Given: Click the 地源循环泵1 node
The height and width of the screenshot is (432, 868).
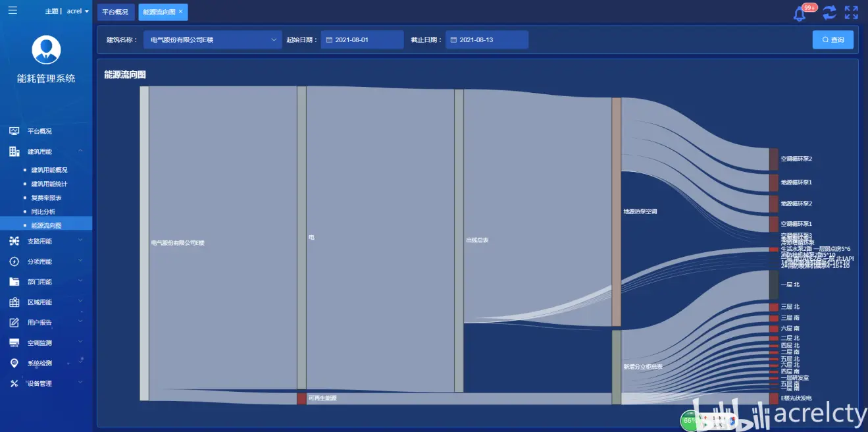Looking at the screenshot, I should [x=773, y=182].
